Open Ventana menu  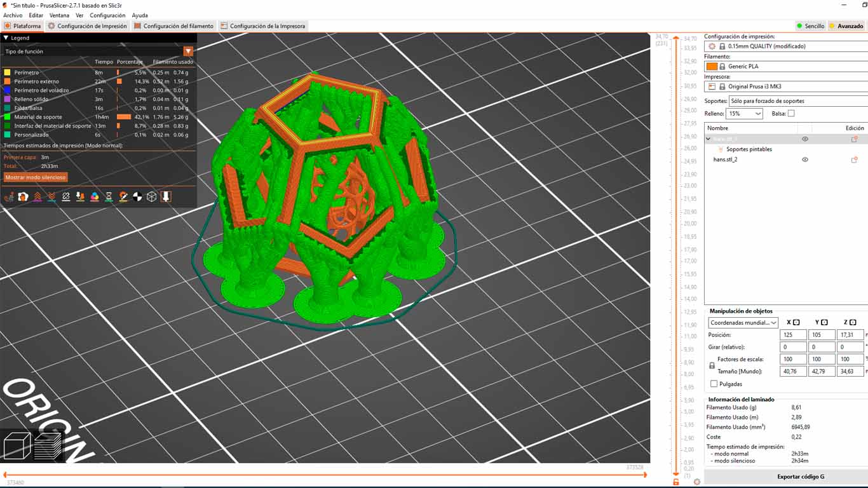coord(59,15)
